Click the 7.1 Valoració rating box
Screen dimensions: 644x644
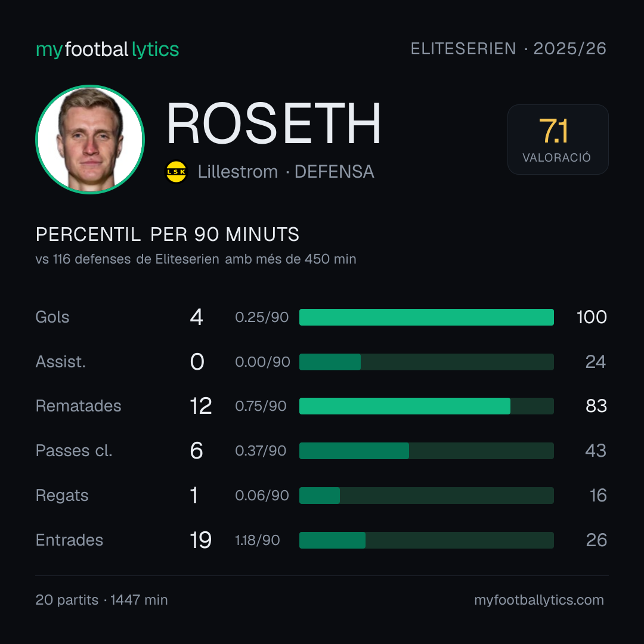point(558,140)
